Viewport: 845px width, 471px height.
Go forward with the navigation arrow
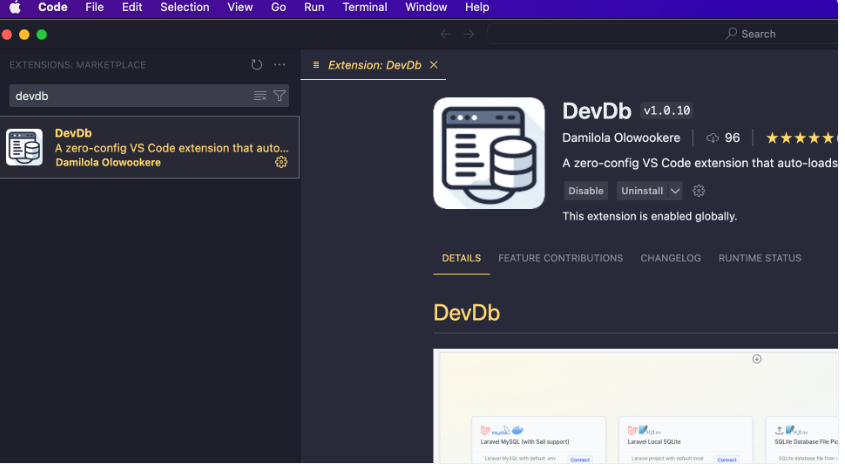coord(469,34)
